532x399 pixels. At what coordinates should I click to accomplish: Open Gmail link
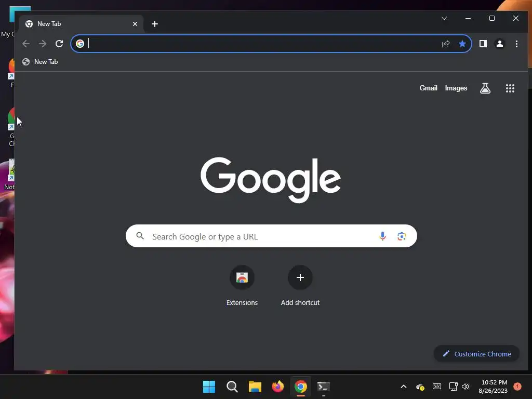point(428,88)
